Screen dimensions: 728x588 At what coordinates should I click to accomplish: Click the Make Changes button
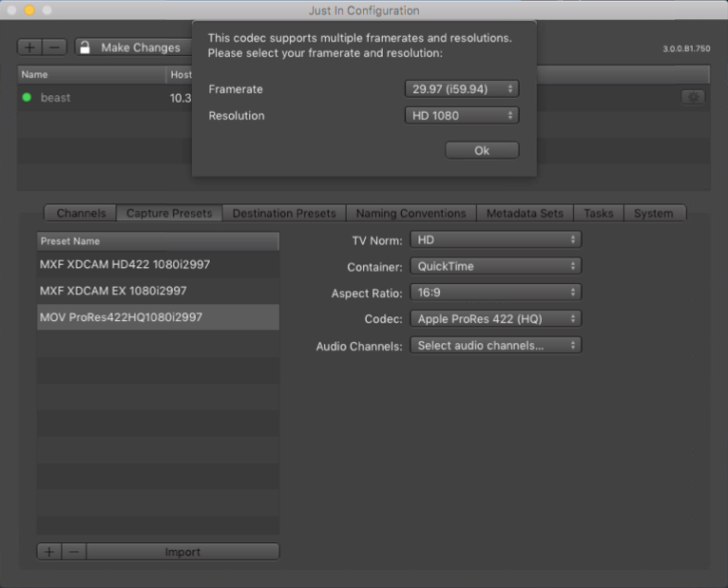click(134, 47)
